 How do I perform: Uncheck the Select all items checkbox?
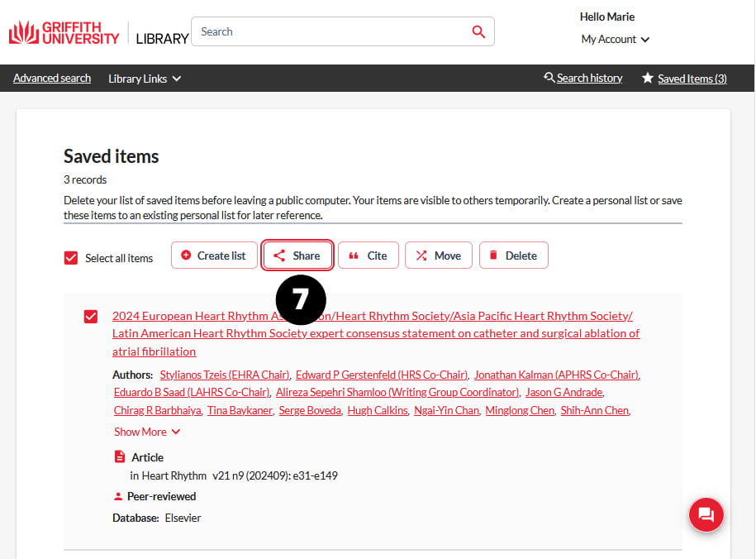71,258
